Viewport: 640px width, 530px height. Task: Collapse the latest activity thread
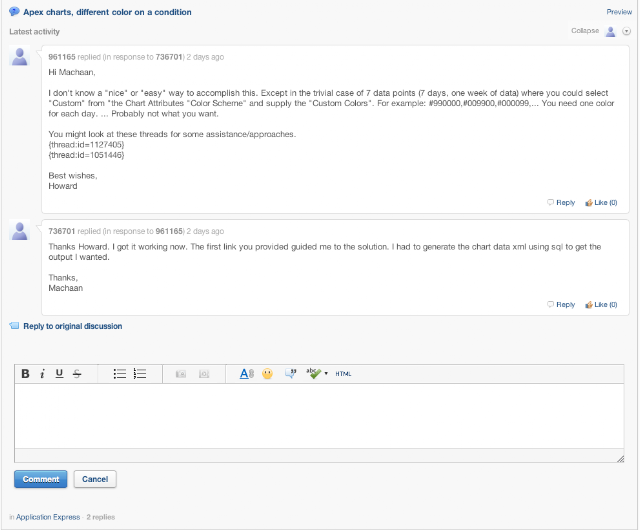click(x=585, y=31)
